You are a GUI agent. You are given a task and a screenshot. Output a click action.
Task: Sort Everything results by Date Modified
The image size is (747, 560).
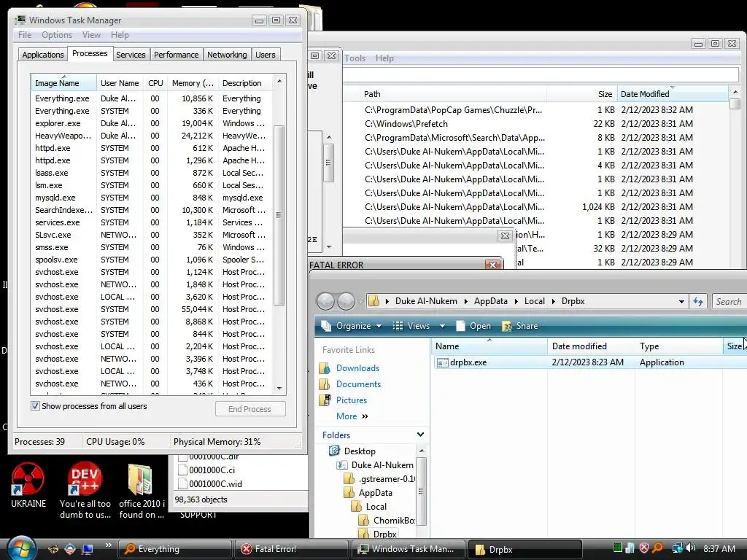(672, 94)
